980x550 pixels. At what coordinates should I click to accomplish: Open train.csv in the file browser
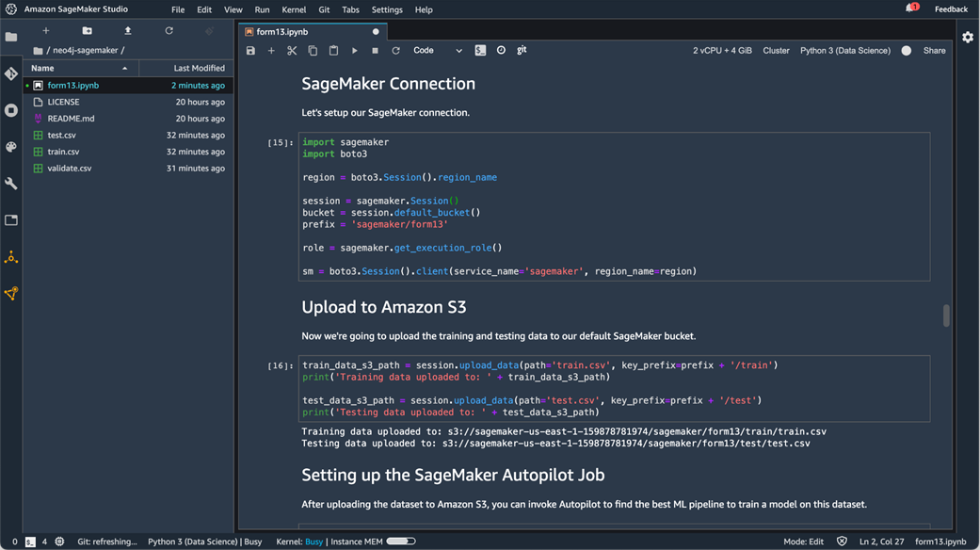pos(63,152)
